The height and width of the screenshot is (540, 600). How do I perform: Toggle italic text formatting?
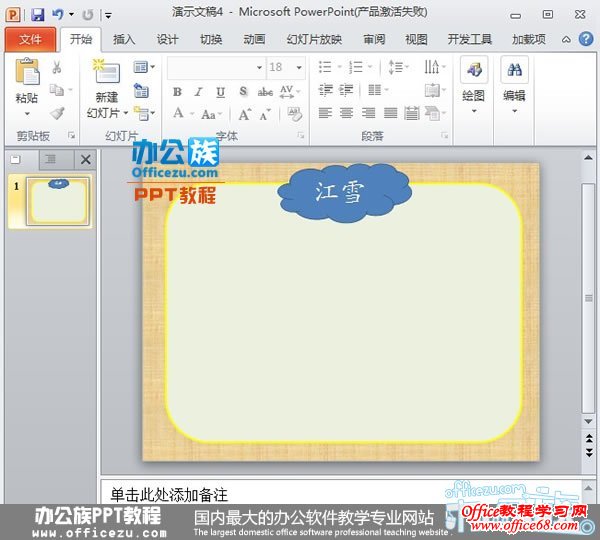coord(199,91)
